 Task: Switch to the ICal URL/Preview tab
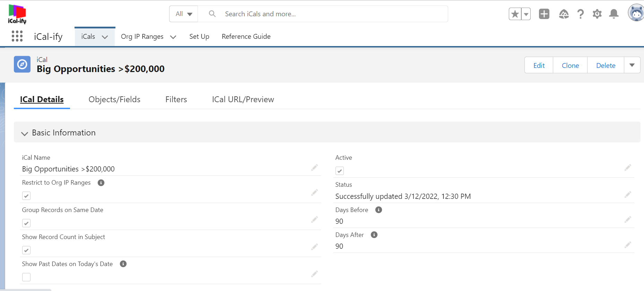[243, 99]
